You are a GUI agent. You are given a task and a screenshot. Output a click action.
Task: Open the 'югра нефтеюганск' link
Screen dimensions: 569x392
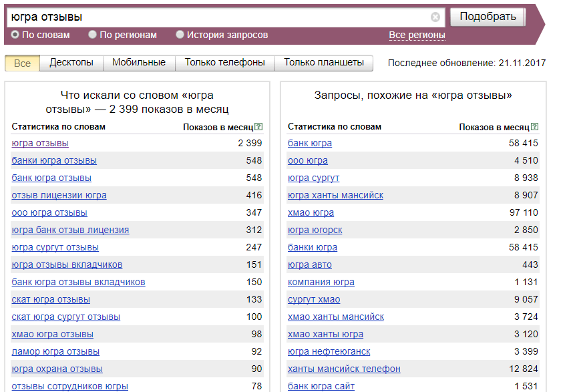coord(329,352)
